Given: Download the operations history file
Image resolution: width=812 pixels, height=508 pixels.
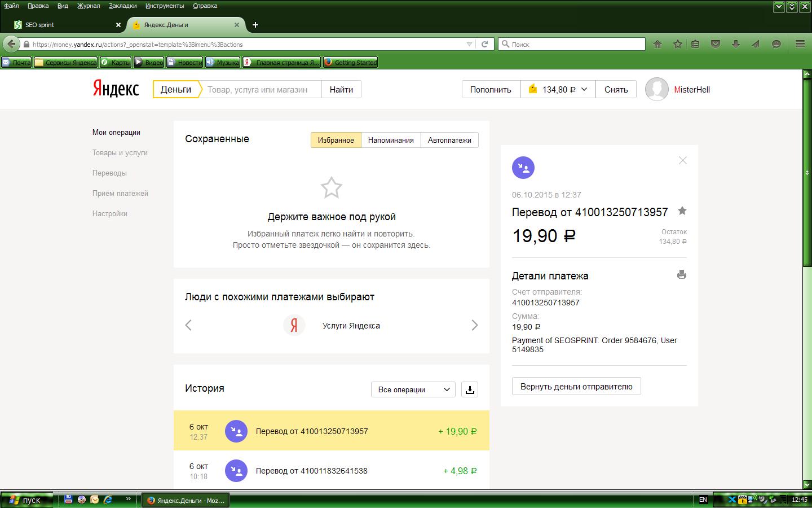Looking at the screenshot, I should point(470,389).
